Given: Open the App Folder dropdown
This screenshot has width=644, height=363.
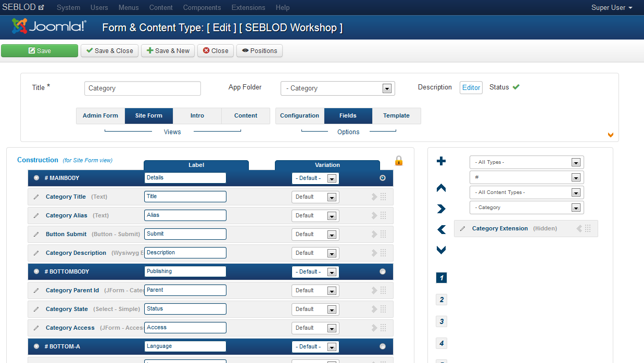Looking at the screenshot, I should pyautogui.click(x=387, y=88).
